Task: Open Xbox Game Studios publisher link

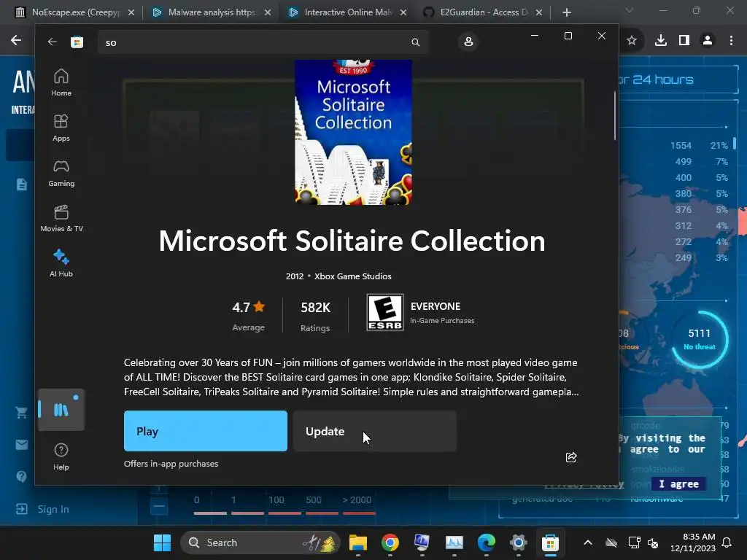Action: pyautogui.click(x=352, y=276)
